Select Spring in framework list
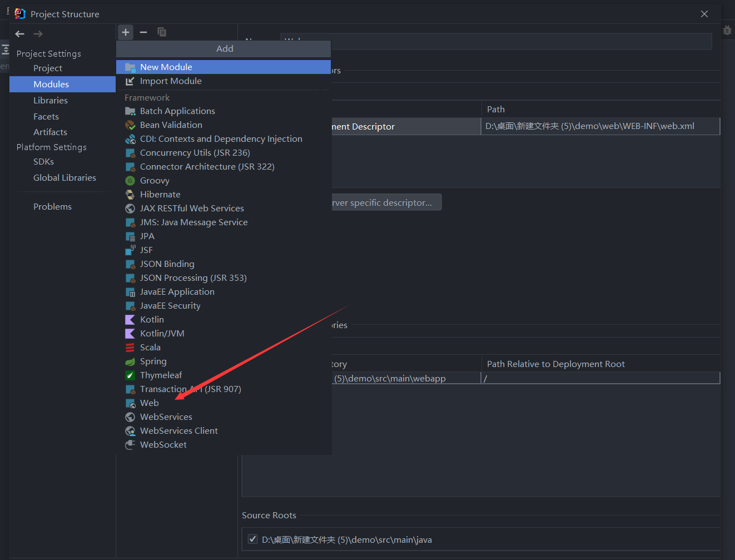This screenshot has width=735, height=560. click(x=224, y=361)
